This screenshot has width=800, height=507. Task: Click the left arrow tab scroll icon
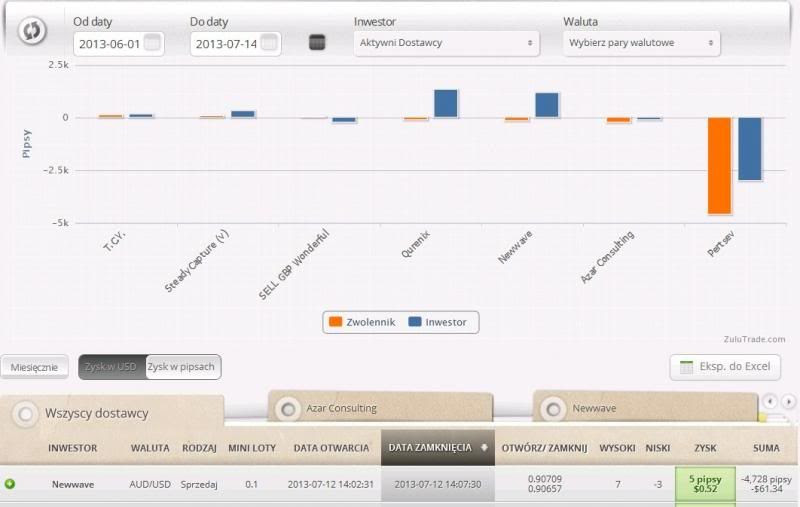(x=769, y=402)
